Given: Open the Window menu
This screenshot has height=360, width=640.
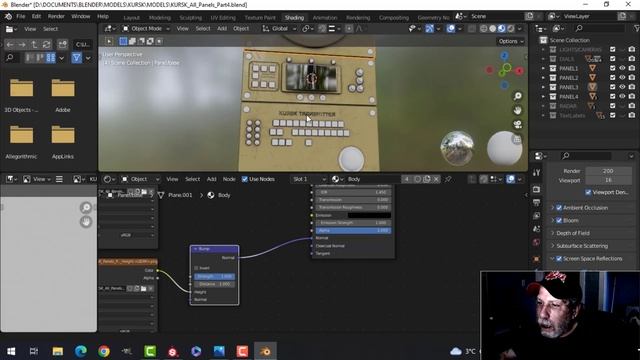Looking at the screenshot, I should point(80,16).
